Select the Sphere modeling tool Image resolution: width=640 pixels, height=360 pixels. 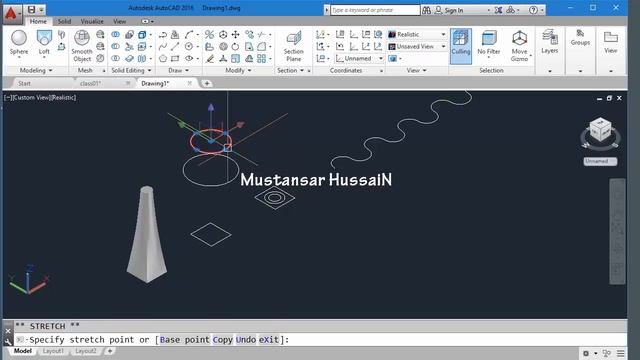(19, 42)
